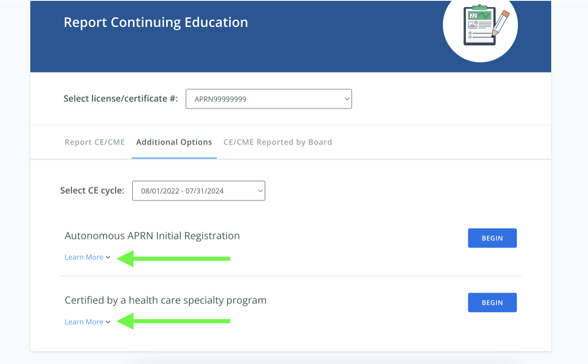The width and height of the screenshot is (588, 364).
Task: Switch to the Report CE/CME tab
Action: tap(95, 142)
